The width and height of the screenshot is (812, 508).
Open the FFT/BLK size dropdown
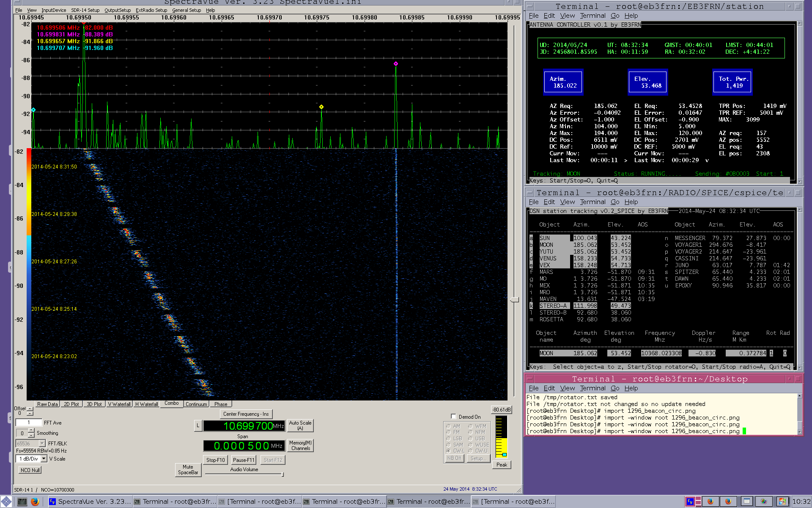click(42, 443)
